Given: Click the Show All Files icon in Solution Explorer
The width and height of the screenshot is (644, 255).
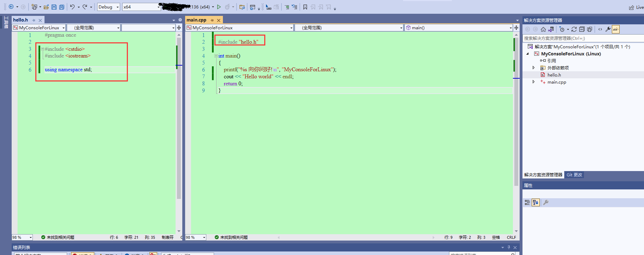Looking at the screenshot, I should click(590, 29).
